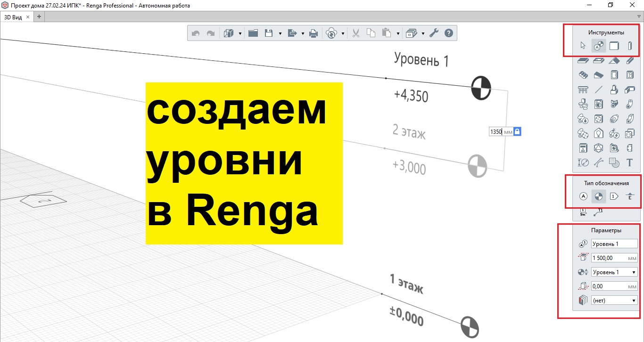
Task: Select the Railing tool
Action: tap(583, 90)
